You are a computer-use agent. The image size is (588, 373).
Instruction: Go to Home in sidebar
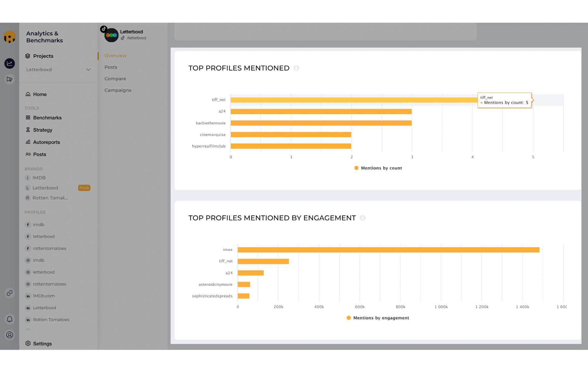click(36, 94)
